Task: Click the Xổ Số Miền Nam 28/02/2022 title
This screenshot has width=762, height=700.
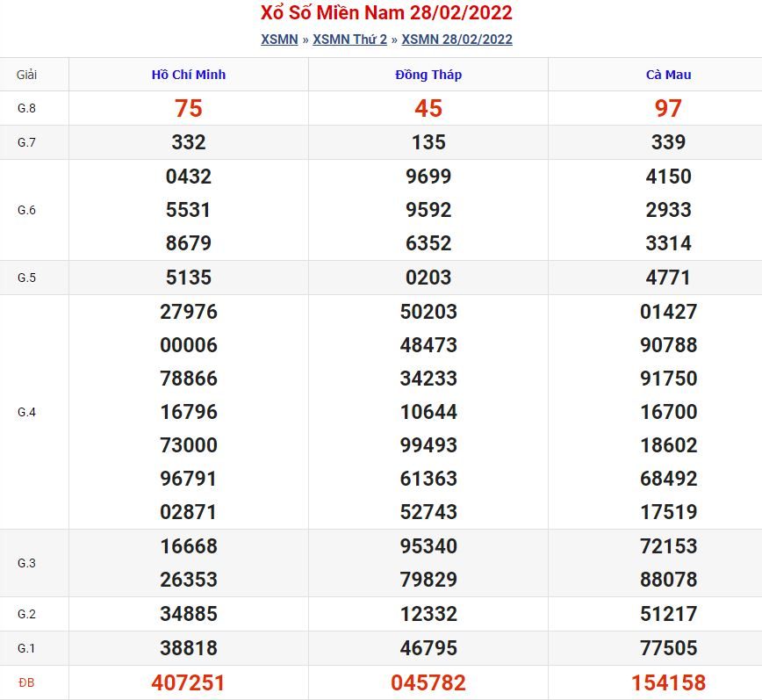Action: (x=386, y=12)
